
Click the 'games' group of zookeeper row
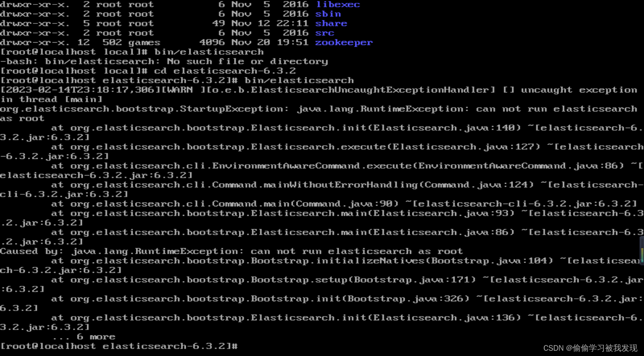(144, 43)
